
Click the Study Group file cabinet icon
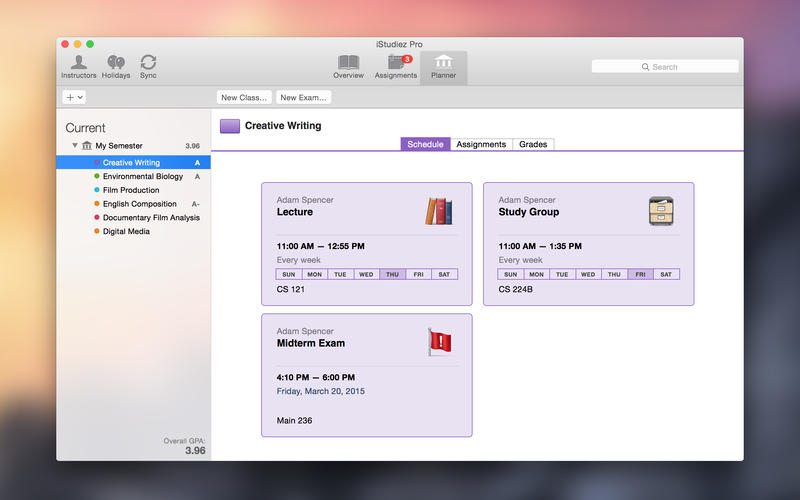click(660, 210)
